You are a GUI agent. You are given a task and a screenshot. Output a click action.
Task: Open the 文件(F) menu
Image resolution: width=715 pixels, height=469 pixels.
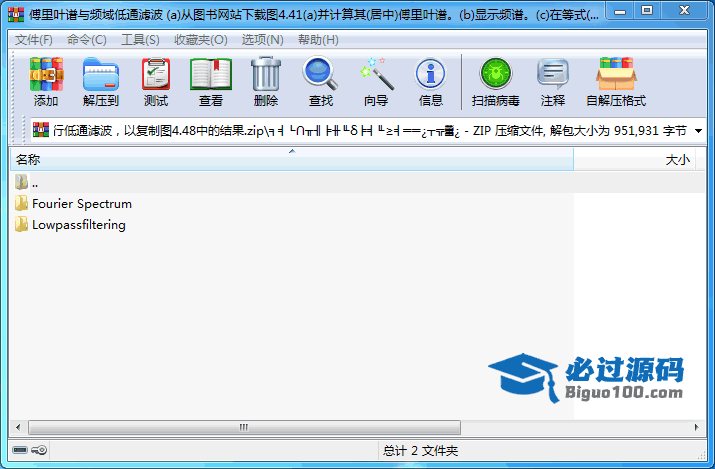34,40
